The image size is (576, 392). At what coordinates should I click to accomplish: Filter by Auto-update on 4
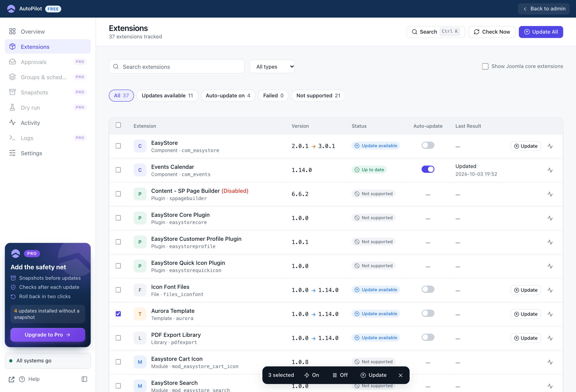point(228,95)
